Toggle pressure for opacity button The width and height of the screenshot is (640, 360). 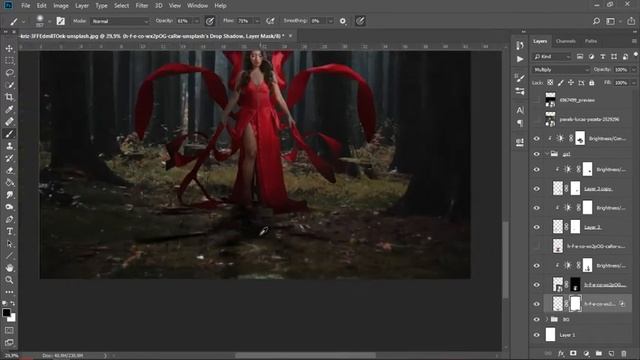pyautogui.click(x=210, y=21)
